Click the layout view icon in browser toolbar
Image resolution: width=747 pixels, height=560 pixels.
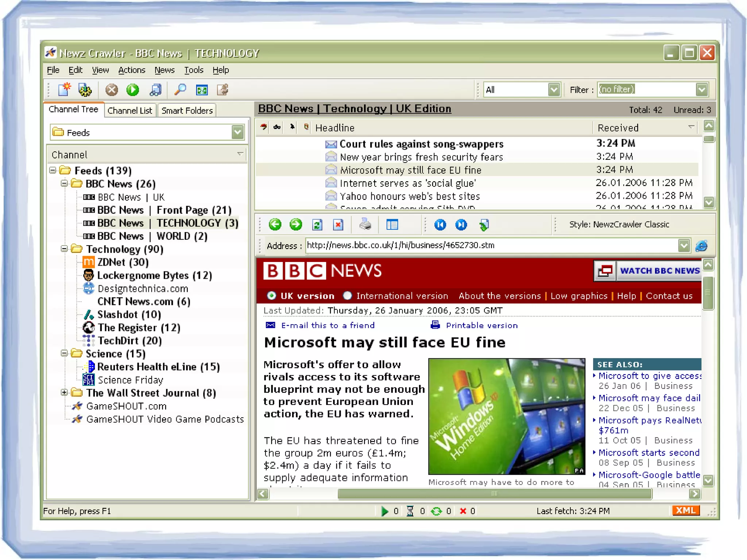pyautogui.click(x=392, y=225)
